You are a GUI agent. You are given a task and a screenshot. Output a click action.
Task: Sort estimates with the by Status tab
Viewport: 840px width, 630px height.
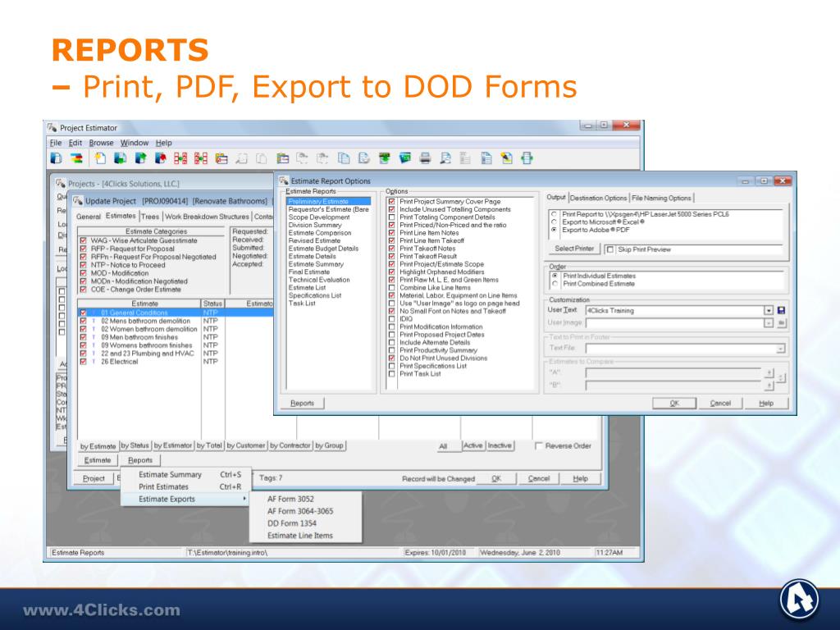(x=135, y=445)
